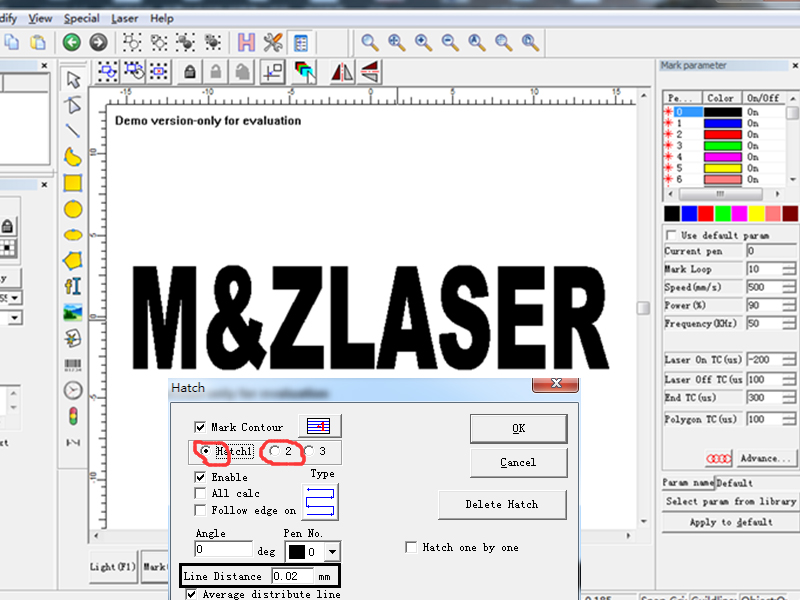This screenshot has width=800, height=600.
Task: Pick the Curve drawing tool
Action: [x=73, y=157]
